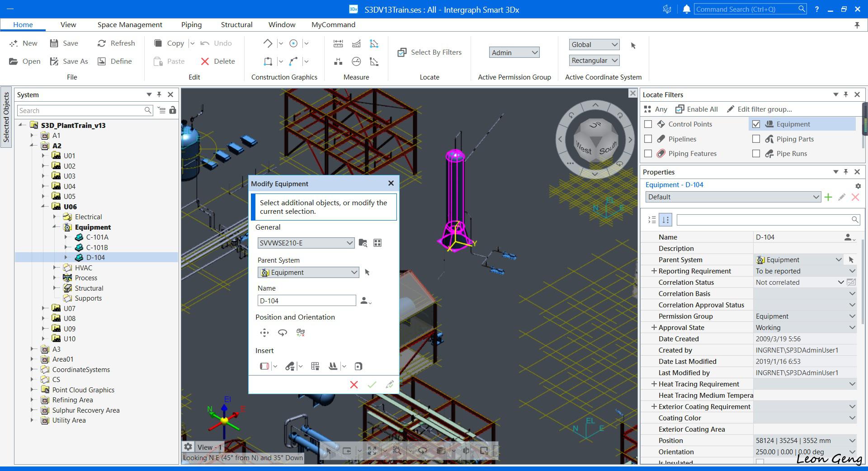Click the System panel Search field
The width and height of the screenshot is (868, 471).
click(85, 110)
